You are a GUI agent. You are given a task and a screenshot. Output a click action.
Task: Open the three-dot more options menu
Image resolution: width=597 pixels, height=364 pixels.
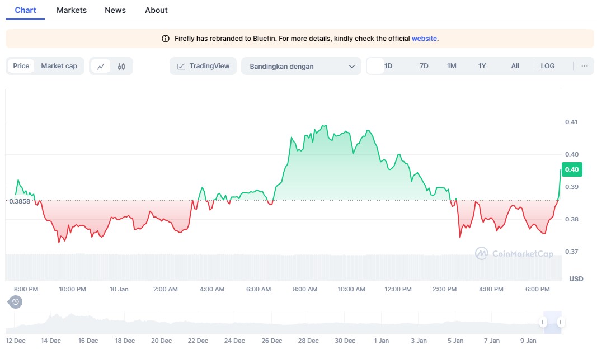click(x=584, y=66)
